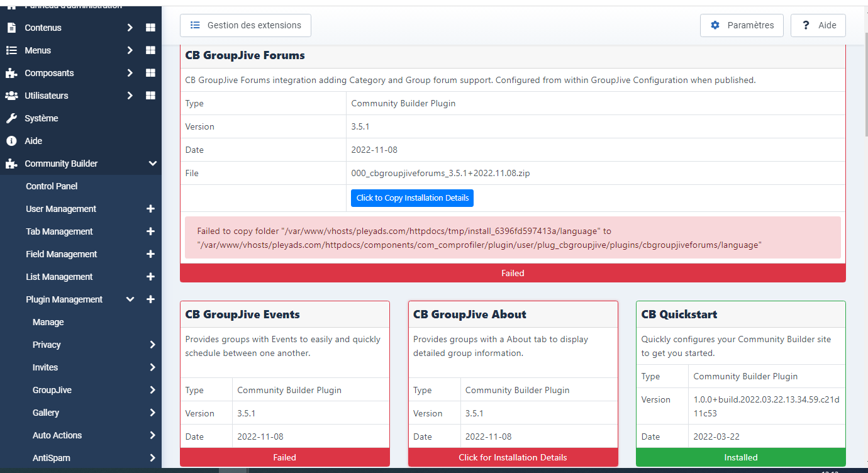This screenshot has width=868, height=473.
Task: Click the Failed bar under CB GroupJive Events
Action: coord(285,457)
